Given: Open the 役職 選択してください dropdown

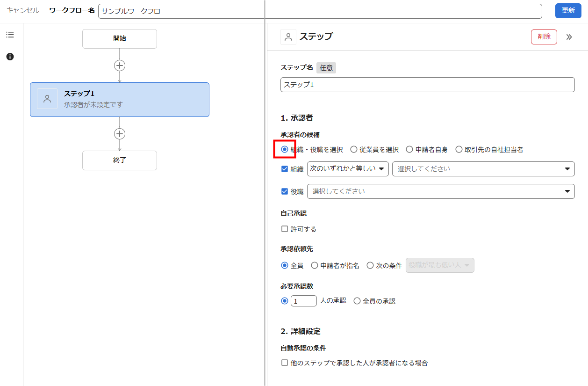Looking at the screenshot, I should (441, 191).
